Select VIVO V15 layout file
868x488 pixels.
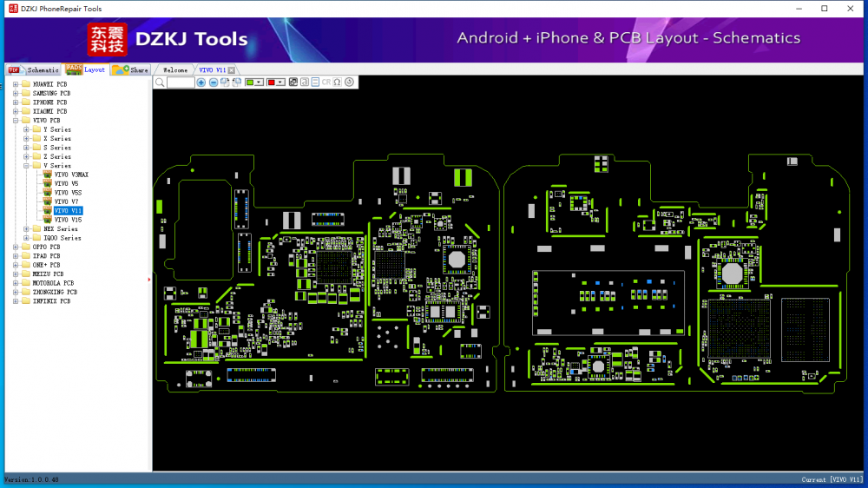click(68, 220)
